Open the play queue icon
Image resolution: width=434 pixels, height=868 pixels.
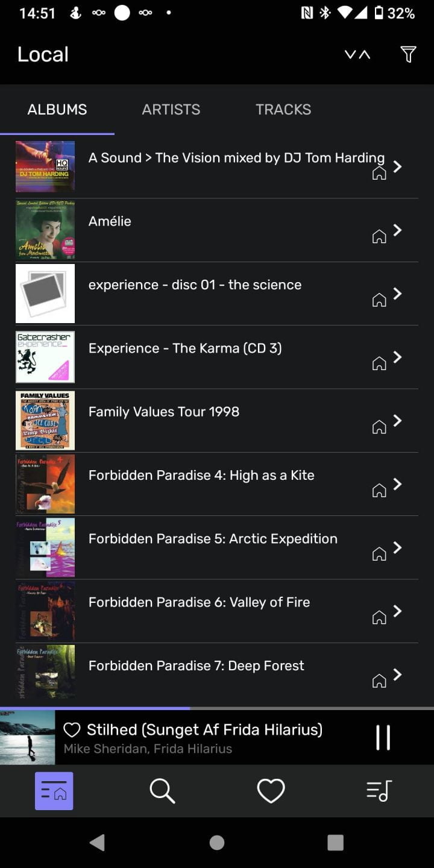point(379,791)
